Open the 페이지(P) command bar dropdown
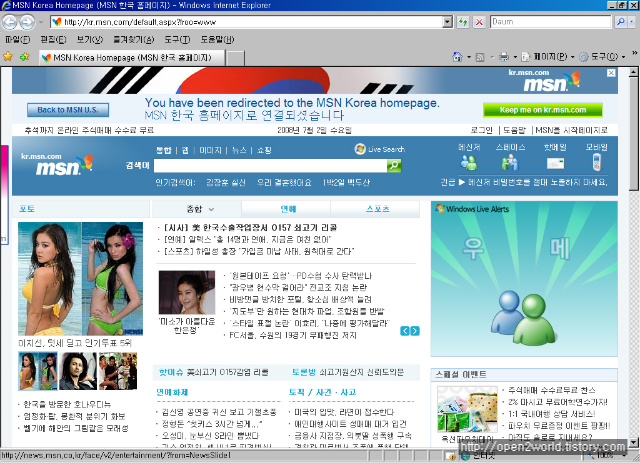Image resolution: width=640 pixels, height=464 pixels. click(x=548, y=57)
